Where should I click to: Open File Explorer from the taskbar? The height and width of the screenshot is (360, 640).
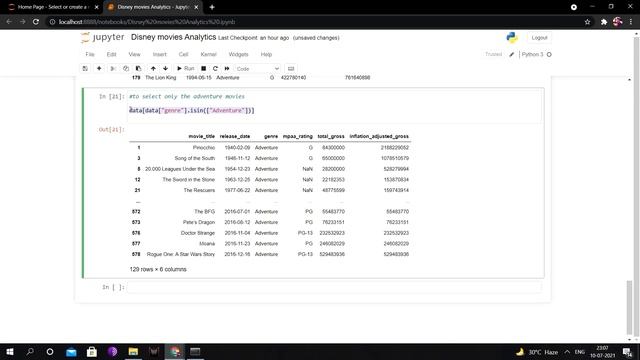(x=133, y=351)
